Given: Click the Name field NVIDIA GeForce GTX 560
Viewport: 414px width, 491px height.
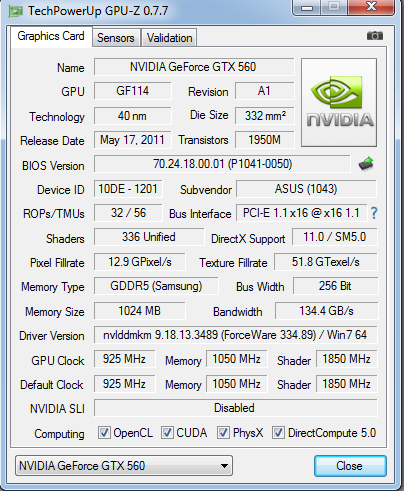Looking at the screenshot, I should point(194,67).
